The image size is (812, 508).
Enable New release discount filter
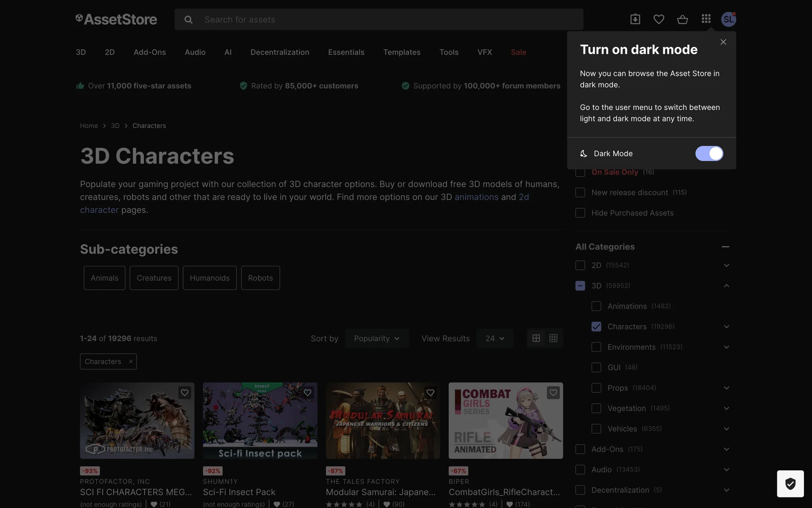pos(580,193)
